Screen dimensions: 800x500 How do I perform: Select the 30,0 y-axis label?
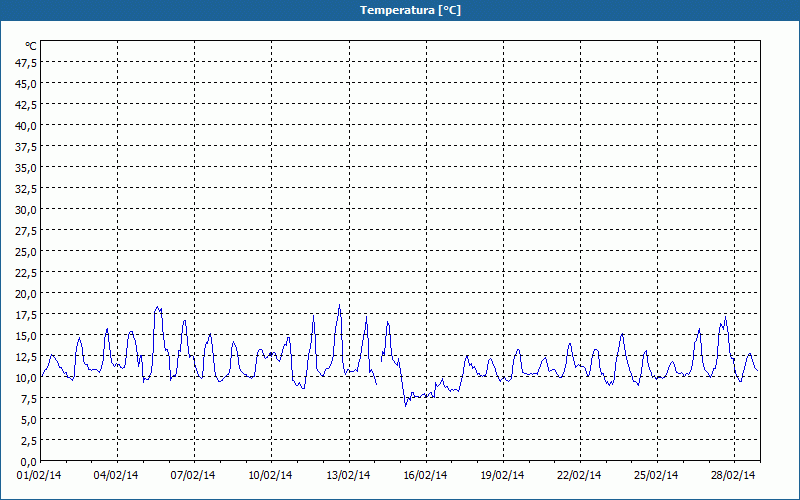(27, 210)
